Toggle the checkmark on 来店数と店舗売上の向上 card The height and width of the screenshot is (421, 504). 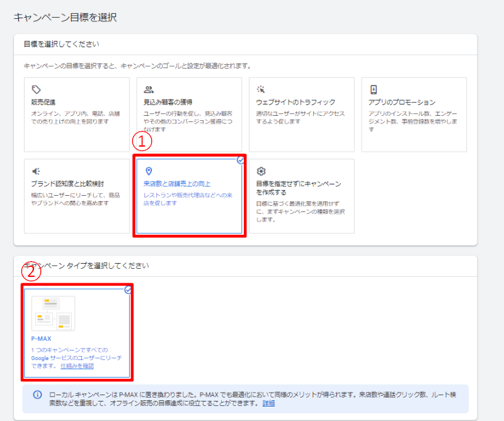(x=241, y=160)
